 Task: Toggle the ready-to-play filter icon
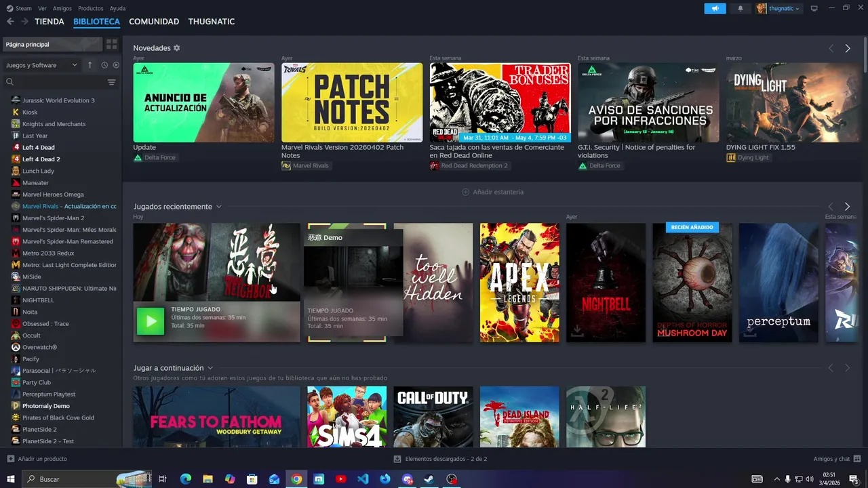[116, 65]
